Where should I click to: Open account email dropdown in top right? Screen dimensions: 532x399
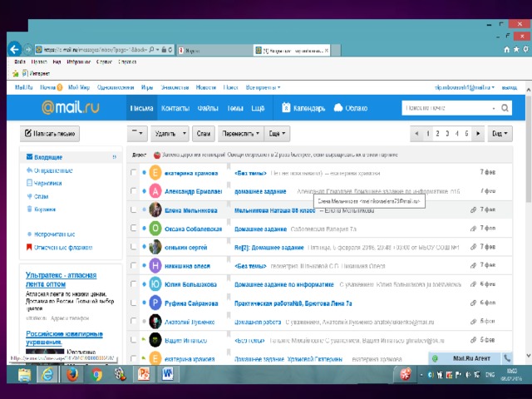coord(465,87)
